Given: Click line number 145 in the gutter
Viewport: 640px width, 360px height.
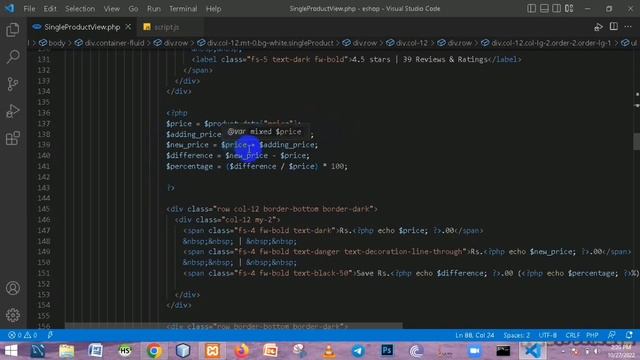Looking at the screenshot, I should (x=44, y=209).
